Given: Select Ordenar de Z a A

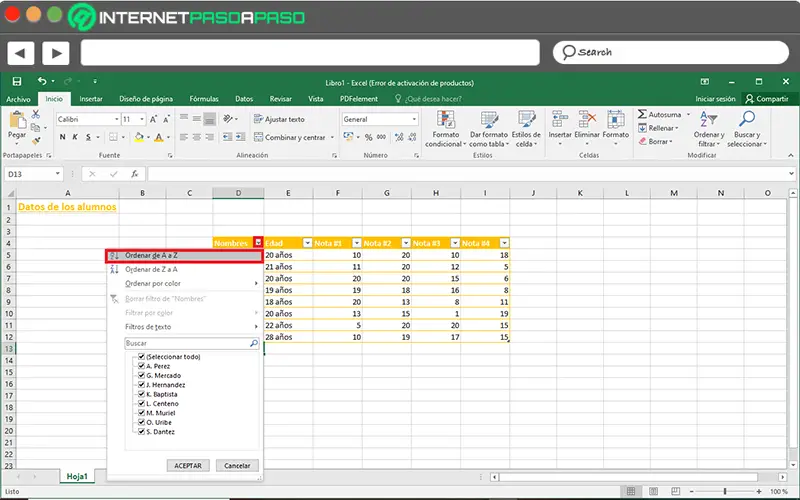Looking at the screenshot, I should (x=151, y=269).
